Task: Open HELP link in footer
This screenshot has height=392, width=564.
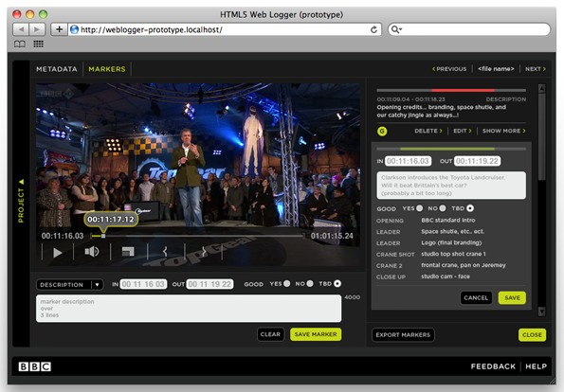Action: 536,366
